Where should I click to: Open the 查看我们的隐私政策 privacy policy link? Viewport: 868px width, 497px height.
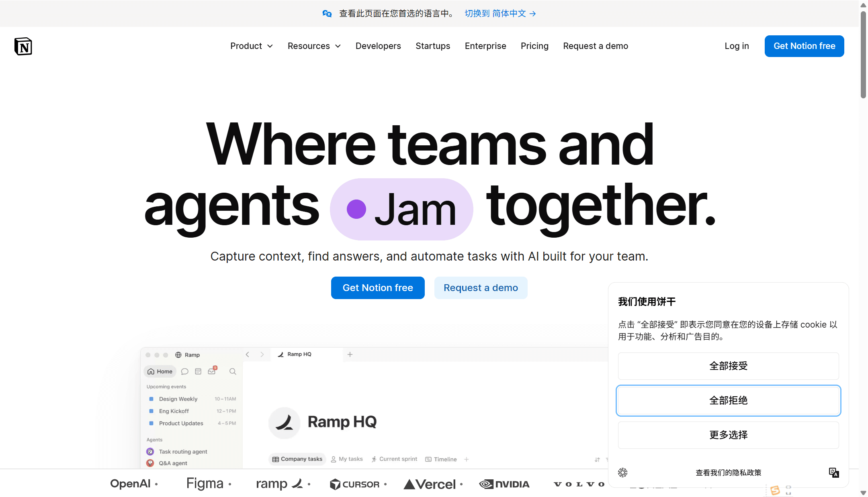(728, 473)
